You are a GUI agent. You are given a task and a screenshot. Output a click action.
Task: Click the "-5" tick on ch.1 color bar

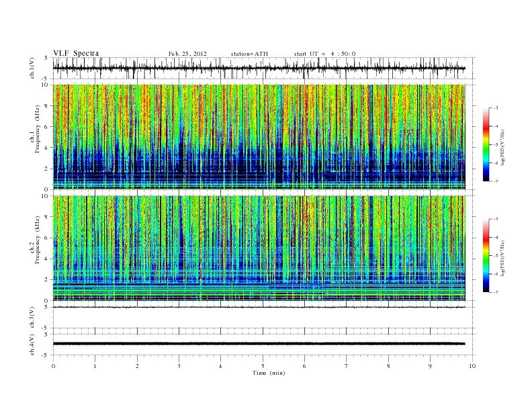click(496, 145)
